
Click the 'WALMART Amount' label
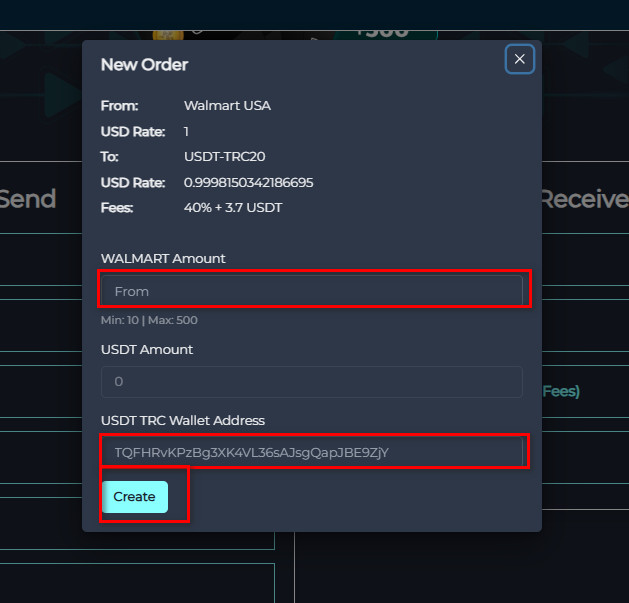(163, 259)
